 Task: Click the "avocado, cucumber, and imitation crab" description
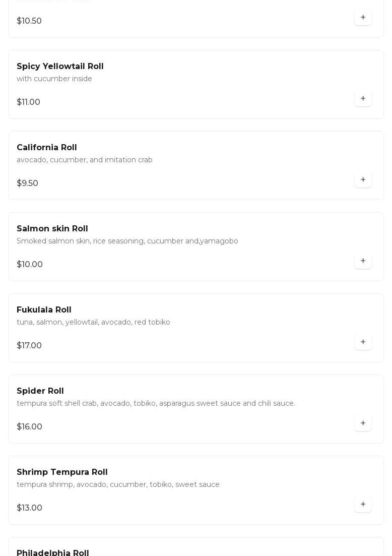tap(85, 160)
